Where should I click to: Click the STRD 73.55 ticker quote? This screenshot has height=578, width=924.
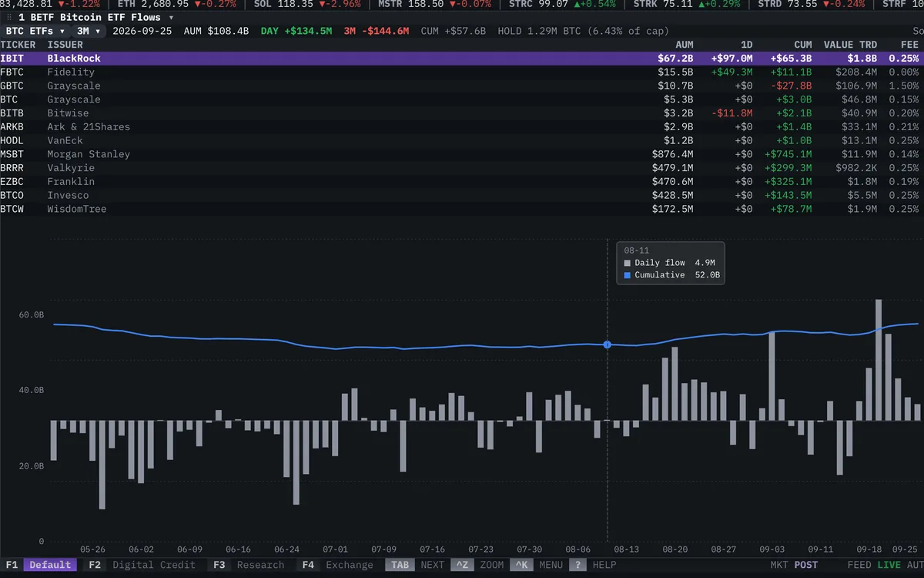[811, 4]
